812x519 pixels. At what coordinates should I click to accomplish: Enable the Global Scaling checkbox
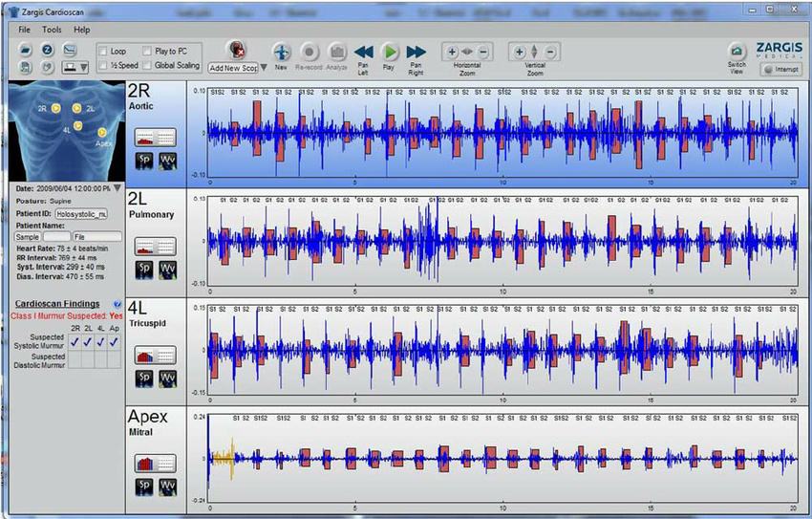coord(147,65)
